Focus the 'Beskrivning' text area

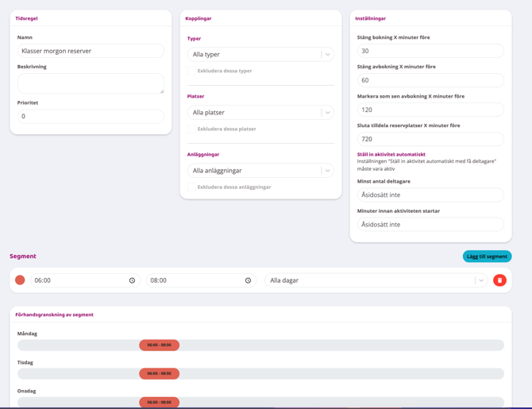click(x=91, y=83)
